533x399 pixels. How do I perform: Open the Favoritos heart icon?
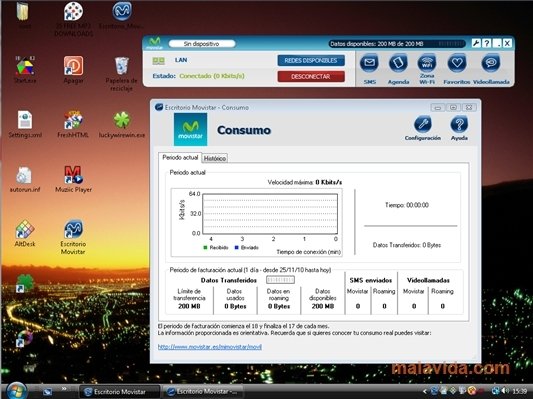pos(457,63)
